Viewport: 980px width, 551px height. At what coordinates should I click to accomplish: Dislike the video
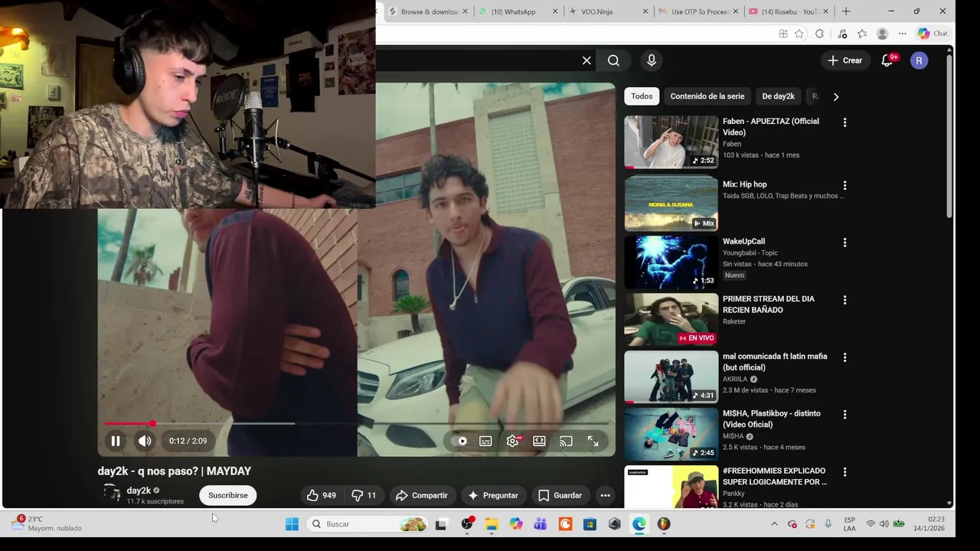pos(364,495)
